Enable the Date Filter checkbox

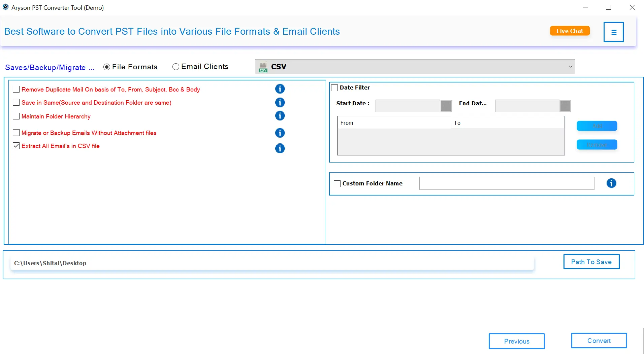[x=334, y=87]
